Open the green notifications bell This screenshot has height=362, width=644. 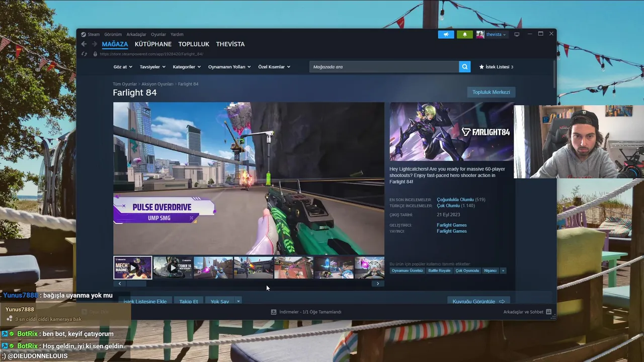pyautogui.click(x=465, y=34)
